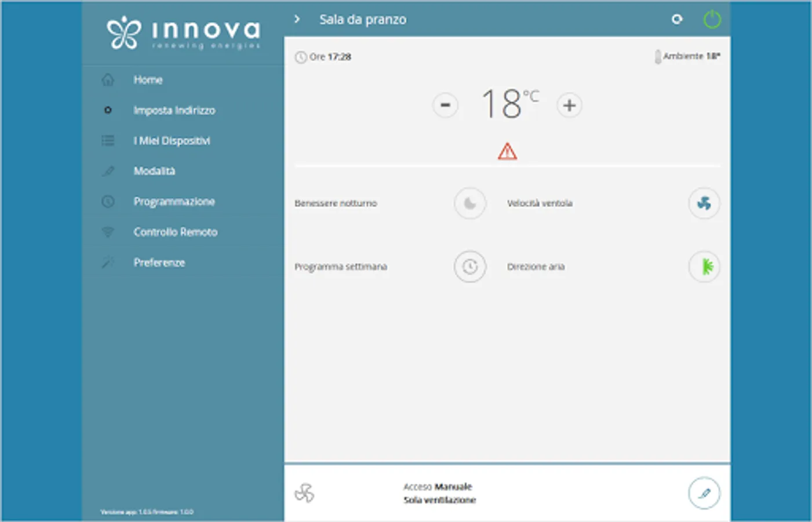Click the Modalità pencil icon
Screen dimensions: 812x522
pyautogui.click(x=108, y=171)
